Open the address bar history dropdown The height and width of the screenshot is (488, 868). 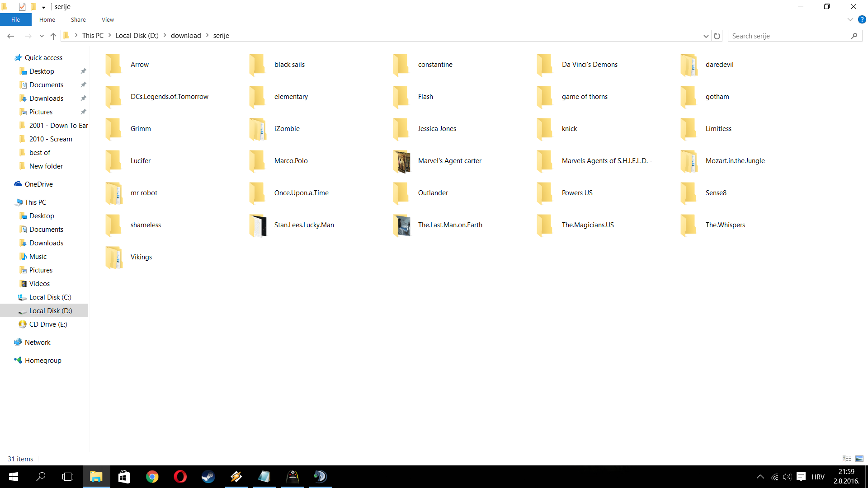click(706, 36)
